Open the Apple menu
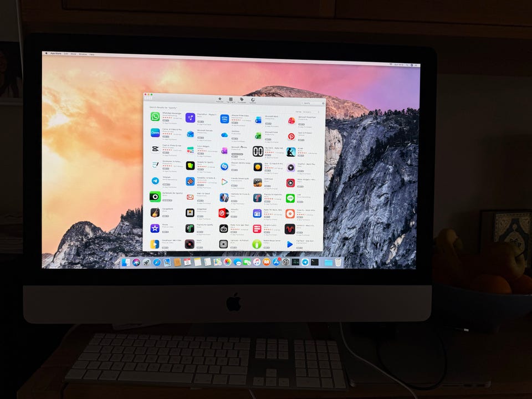 click(x=47, y=53)
